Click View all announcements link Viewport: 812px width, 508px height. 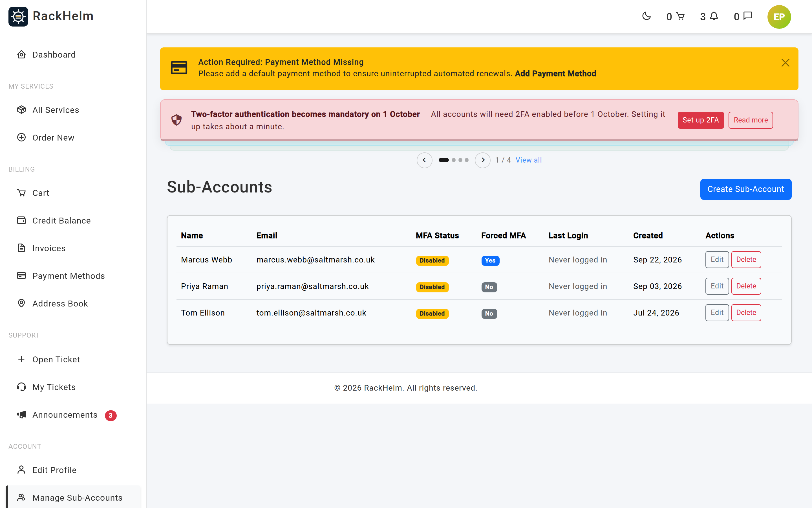pyautogui.click(x=528, y=160)
